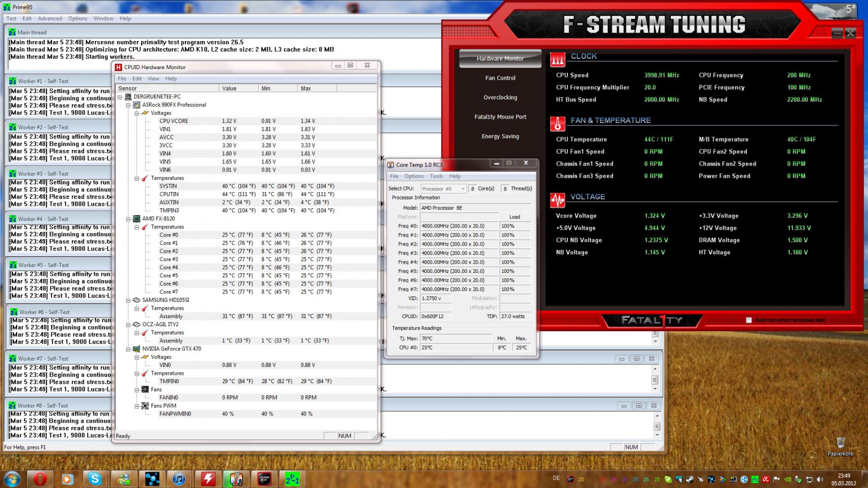
Task: Click the CPU Speed 3998.91 MHz value
Action: pyautogui.click(x=662, y=75)
